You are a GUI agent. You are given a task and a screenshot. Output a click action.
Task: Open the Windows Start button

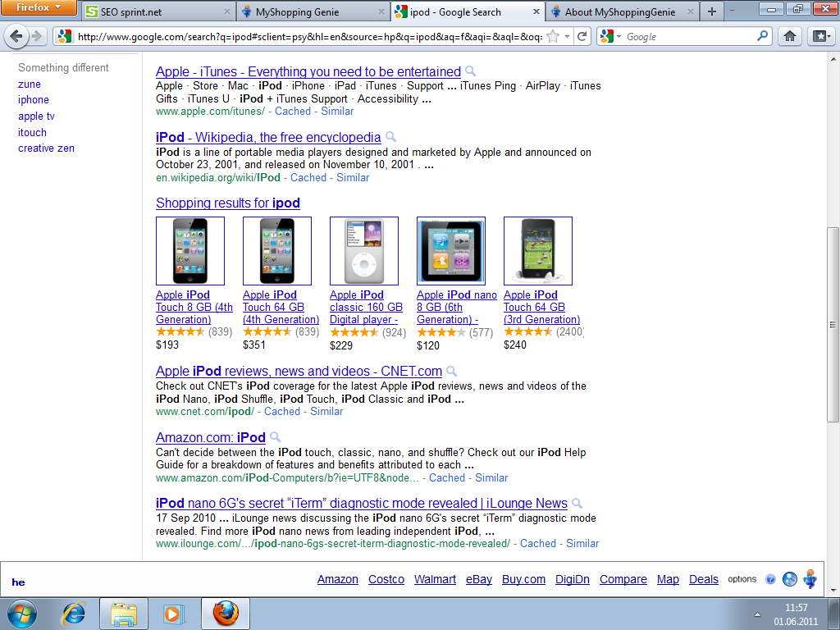[22, 614]
